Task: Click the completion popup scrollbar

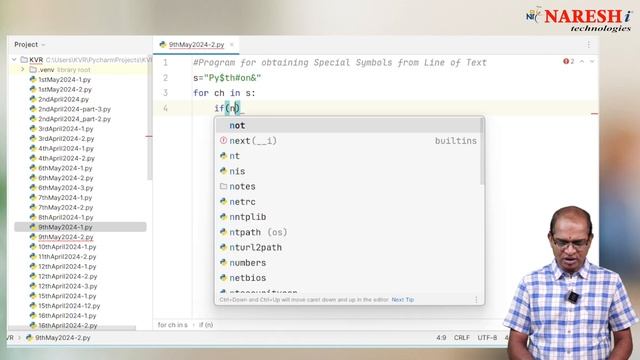Action: (x=482, y=151)
